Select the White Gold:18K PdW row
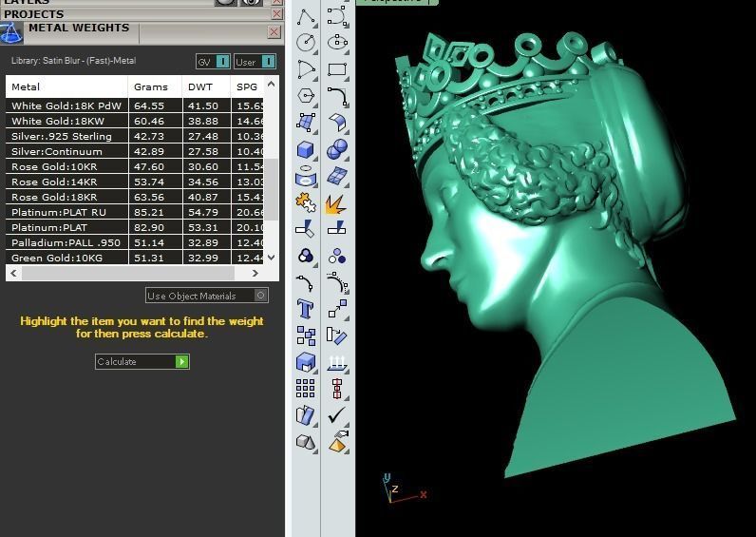The height and width of the screenshot is (537, 756). [135, 105]
